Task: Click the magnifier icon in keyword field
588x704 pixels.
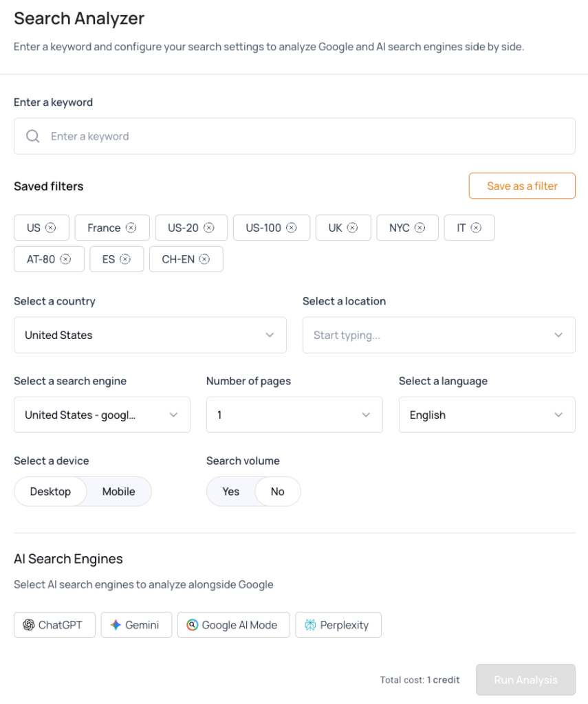Action: [32, 136]
